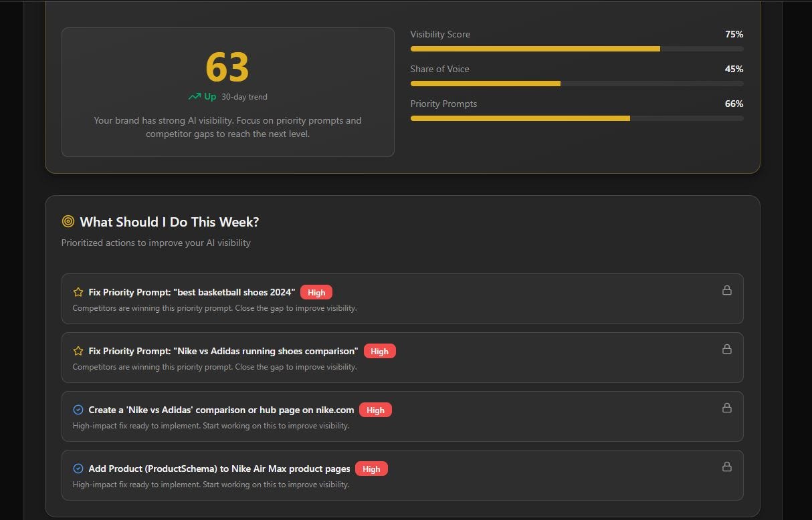Open "best basketball shoes 2024" priority prompt title
Screen dimensions: 812x520
click(x=192, y=292)
